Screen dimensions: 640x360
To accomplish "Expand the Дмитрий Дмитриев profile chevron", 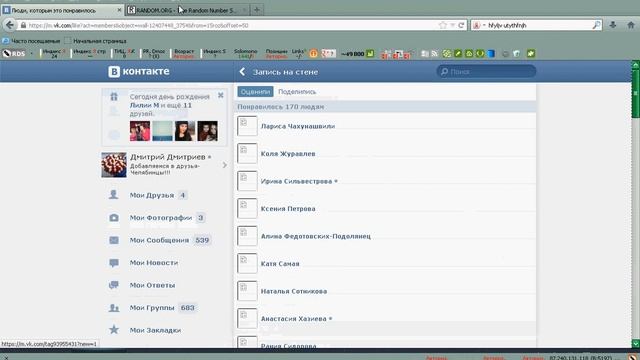I will tap(224, 165).
